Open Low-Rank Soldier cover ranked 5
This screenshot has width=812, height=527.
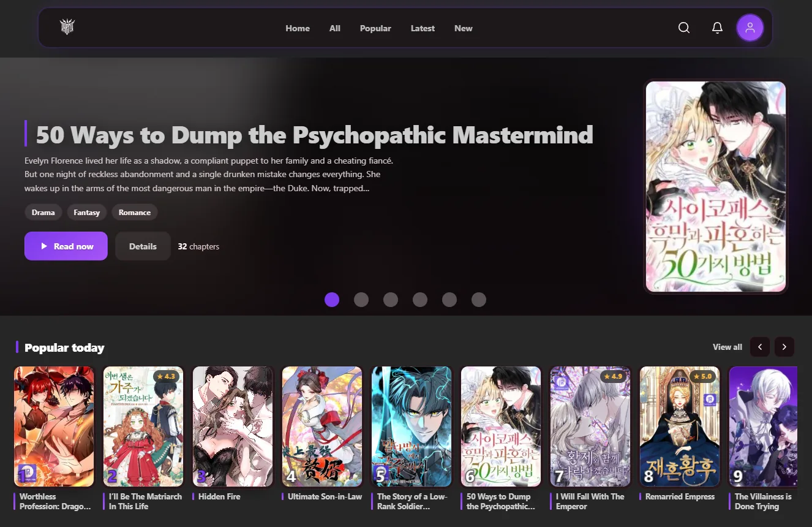412,427
